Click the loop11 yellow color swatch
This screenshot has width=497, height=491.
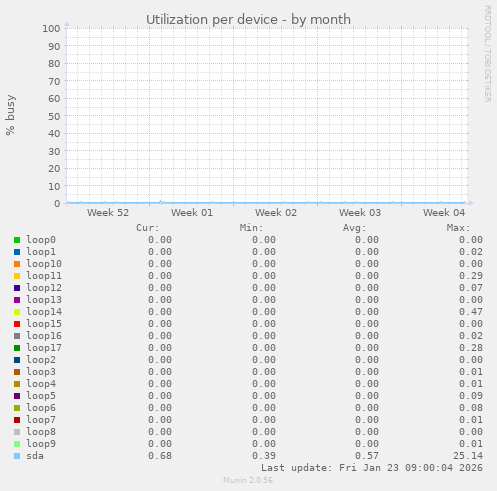coord(17,276)
